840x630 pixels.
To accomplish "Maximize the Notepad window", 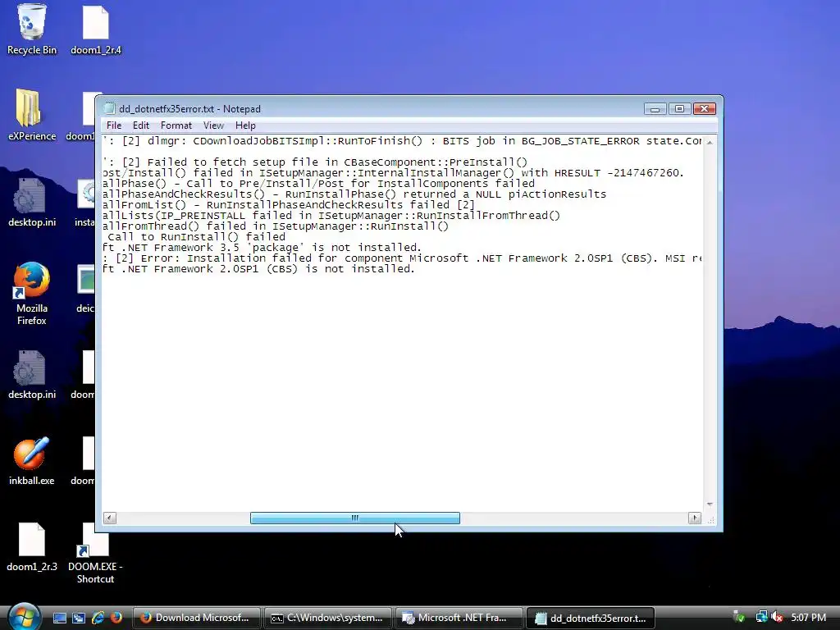I will pyautogui.click(x=679, y=109).
